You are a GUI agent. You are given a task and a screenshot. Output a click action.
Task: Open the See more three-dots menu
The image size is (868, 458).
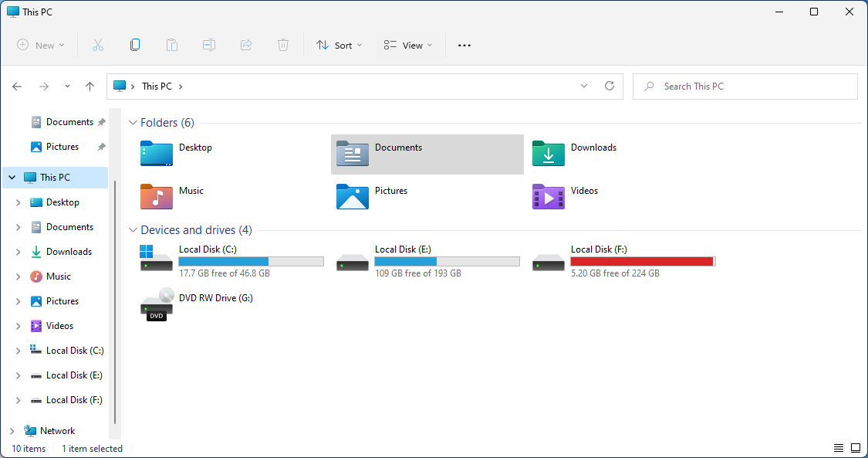click(x=464, y=46)
